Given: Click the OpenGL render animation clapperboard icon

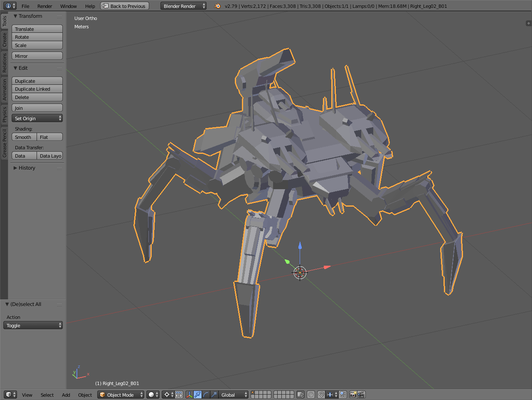Looking at the screenshot, I should tap(361, 395).
